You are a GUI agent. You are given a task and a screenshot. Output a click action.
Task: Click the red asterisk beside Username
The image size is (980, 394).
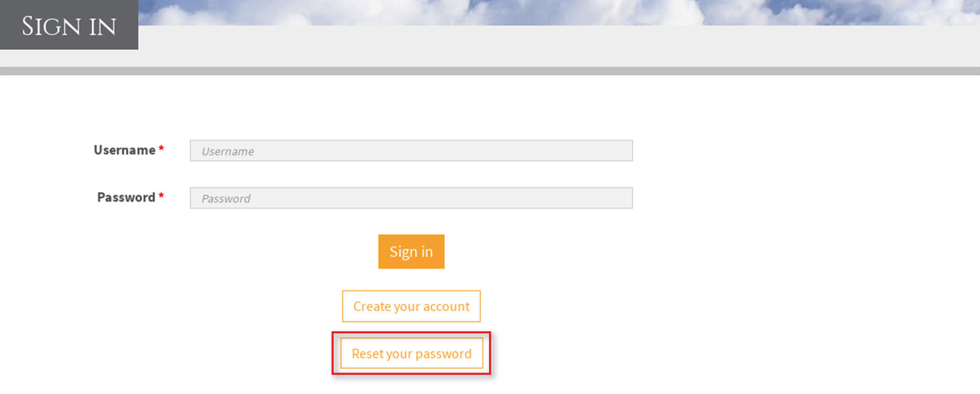[161, 148]
